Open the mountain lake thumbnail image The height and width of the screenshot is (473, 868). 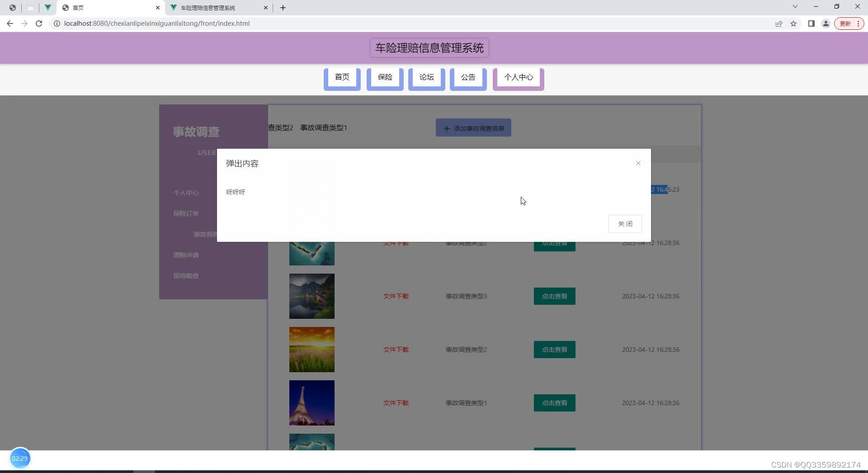[312, 296]
